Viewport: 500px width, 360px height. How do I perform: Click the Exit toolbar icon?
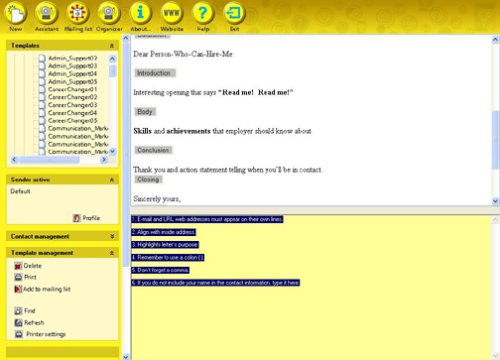coord(234,13)
